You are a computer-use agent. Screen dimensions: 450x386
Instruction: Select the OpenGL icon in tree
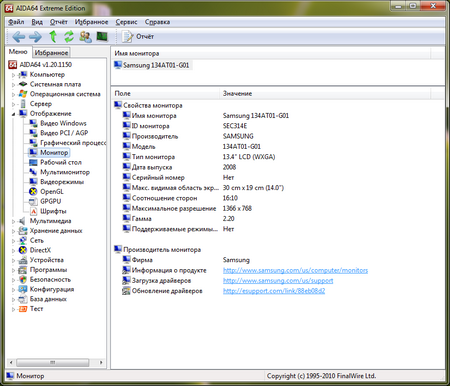33,191
